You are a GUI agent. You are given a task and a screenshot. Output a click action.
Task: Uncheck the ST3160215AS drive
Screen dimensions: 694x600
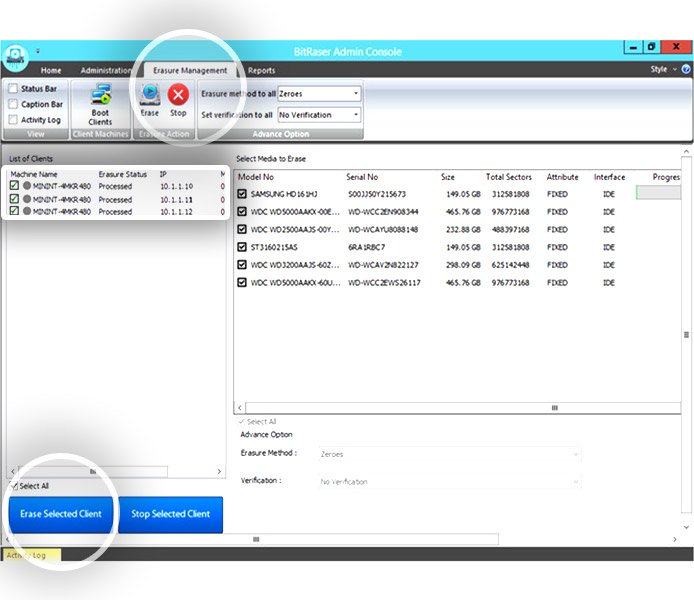[242, 247]
